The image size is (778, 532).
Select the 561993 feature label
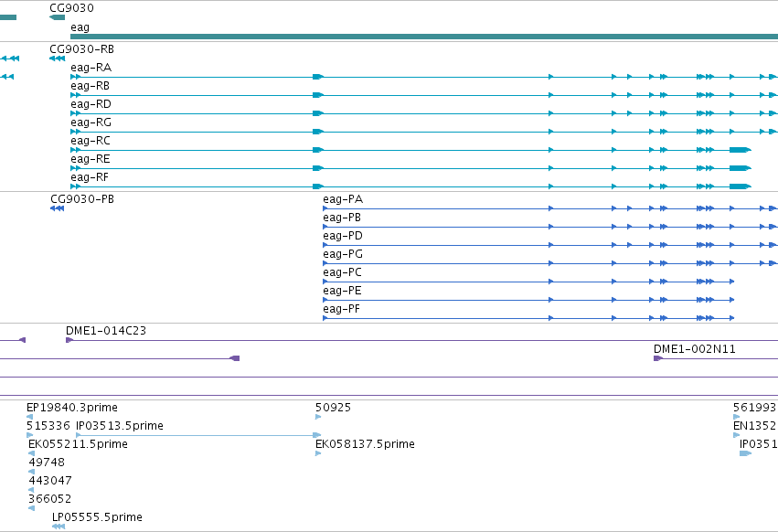point(754,408)
